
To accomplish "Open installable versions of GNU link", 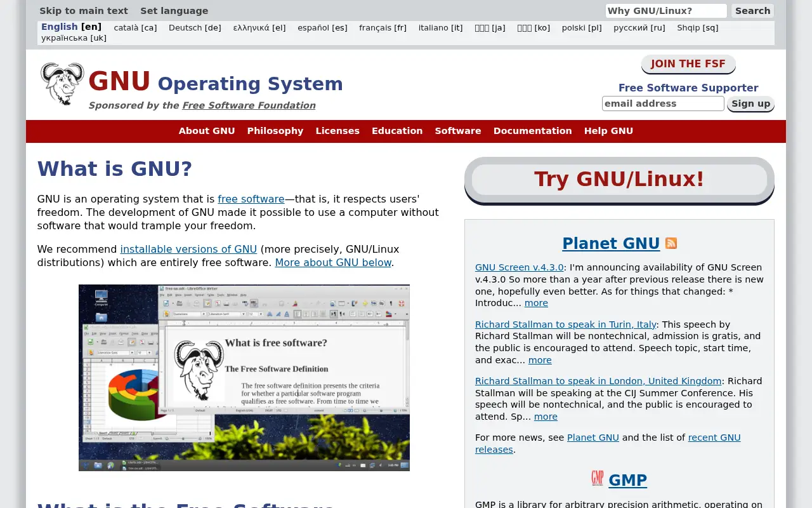I will [188, 249].
